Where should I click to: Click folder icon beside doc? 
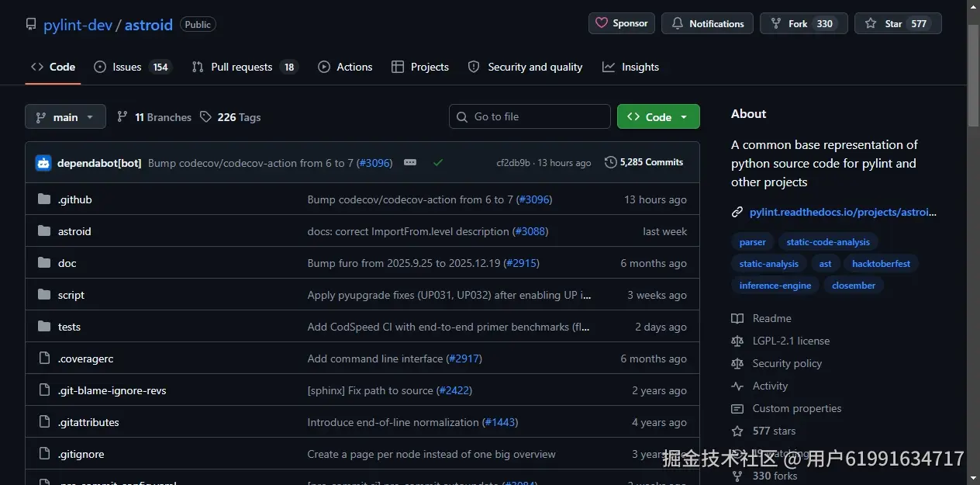pos(44,263)
